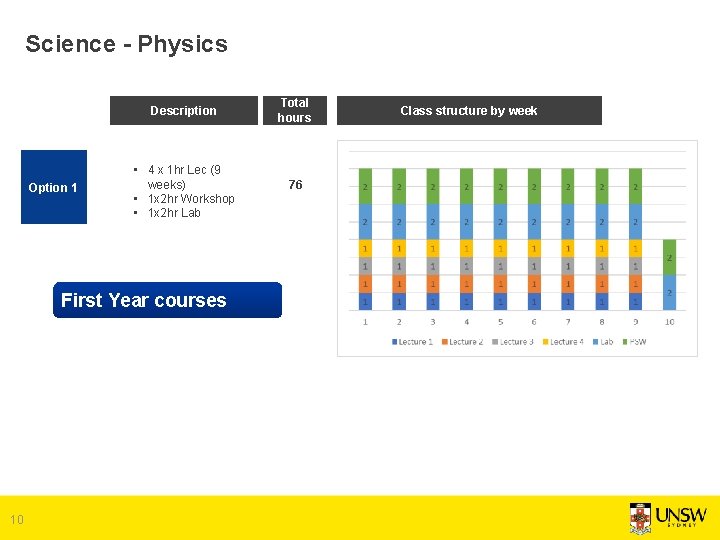
Task: Select the '4 x 1hr Lec (9 weeks)' bullet
Action: pos(185,177)
